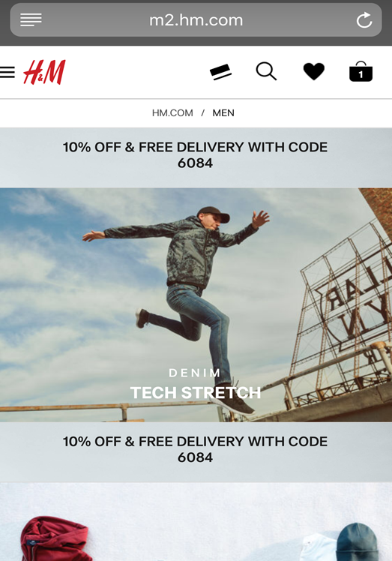
Task: Tap the TECH STRETCH headline text
Action: click(x=196, y=392)
